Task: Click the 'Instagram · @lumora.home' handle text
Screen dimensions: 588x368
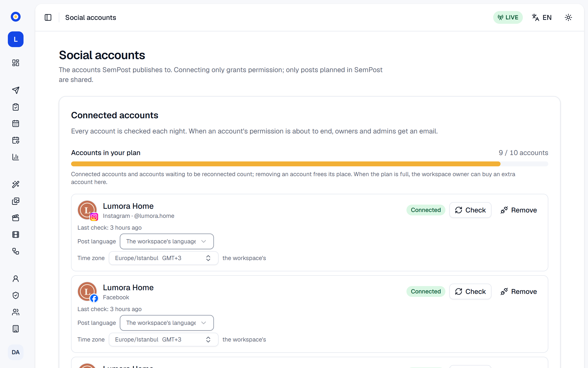Action: [139, 216]
